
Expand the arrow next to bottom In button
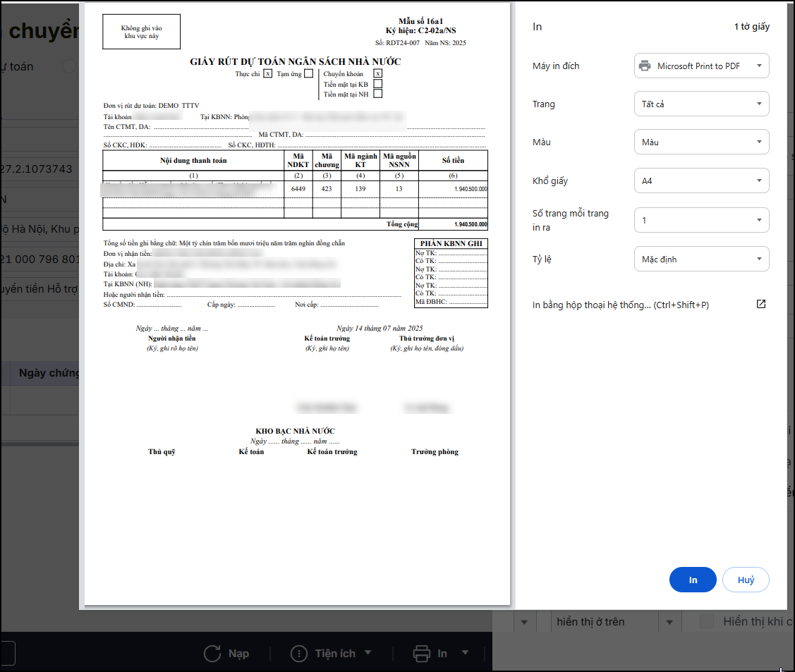coord(466,653)
